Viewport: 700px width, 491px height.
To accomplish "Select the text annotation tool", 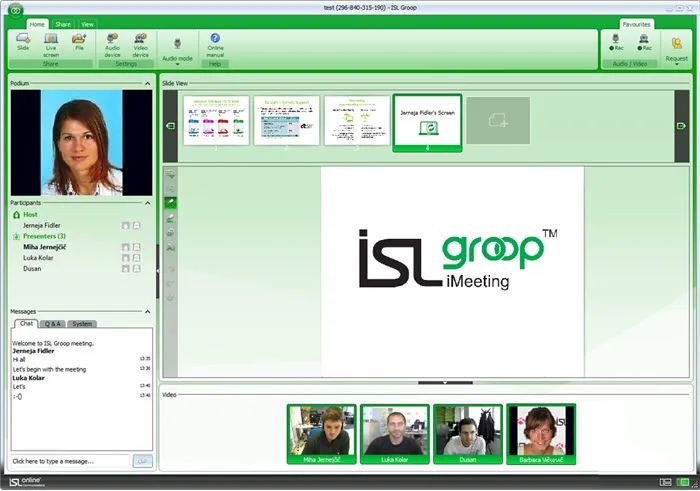I will (171, 248).
